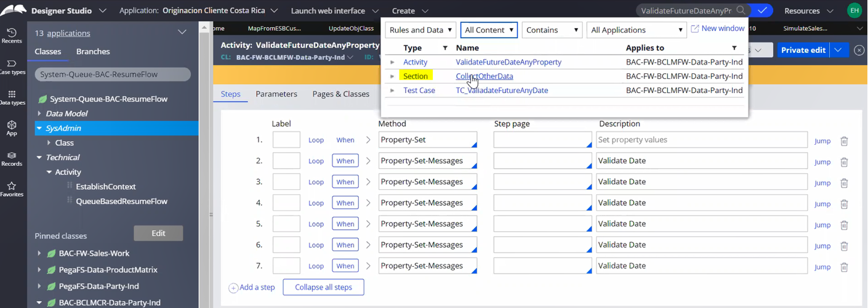Screen dimensions: 868x308
Task: Click the Applies to filter icon
Action: coord(734,48)
